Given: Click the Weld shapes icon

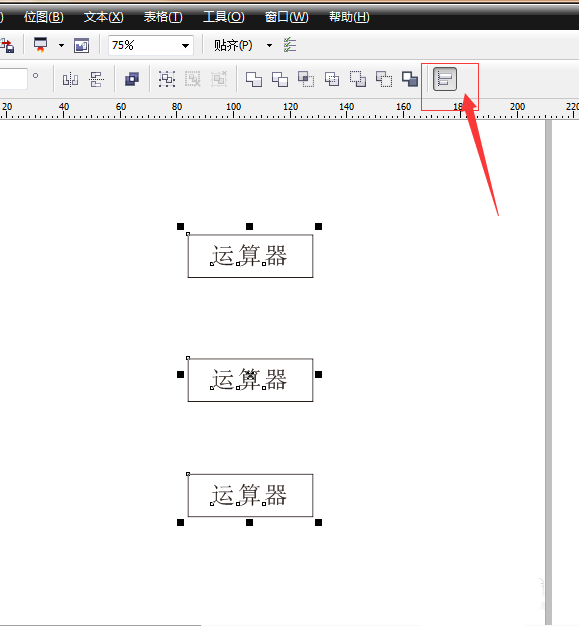Looking at the screenshot, I should pyautogui.click(x=254, y=79).
